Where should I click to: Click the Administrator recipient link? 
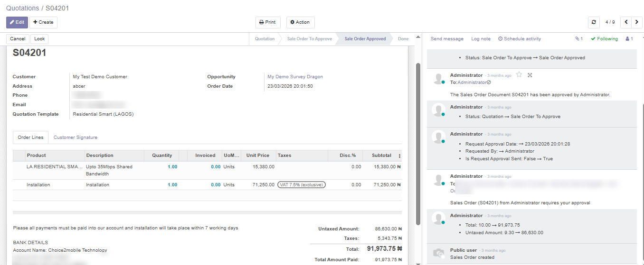[473, 82]
